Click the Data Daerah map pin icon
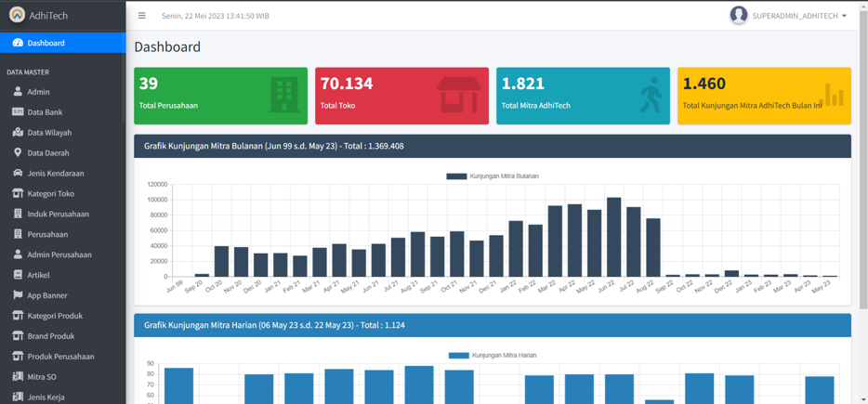 coord(18,152)
